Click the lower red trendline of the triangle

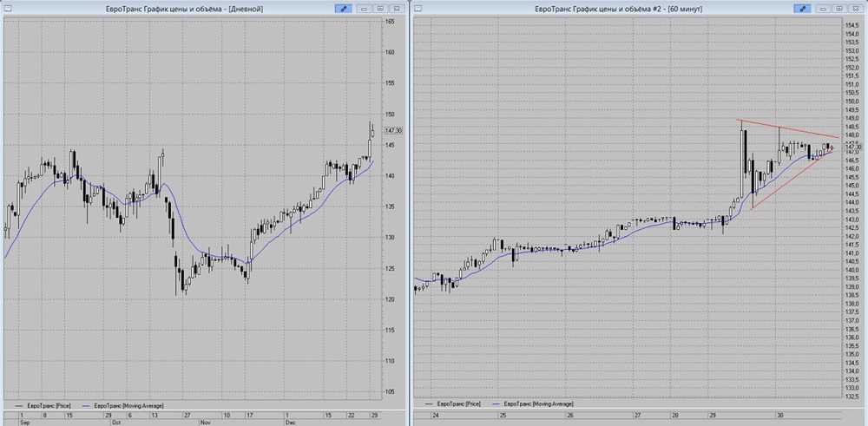tap(792, 180)
